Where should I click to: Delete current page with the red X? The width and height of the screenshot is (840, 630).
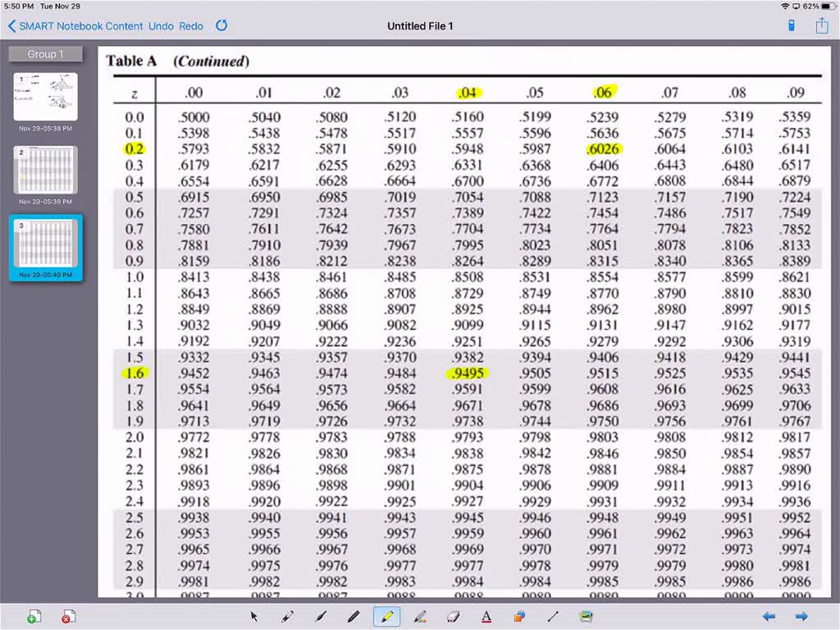(x=68, y=616)
